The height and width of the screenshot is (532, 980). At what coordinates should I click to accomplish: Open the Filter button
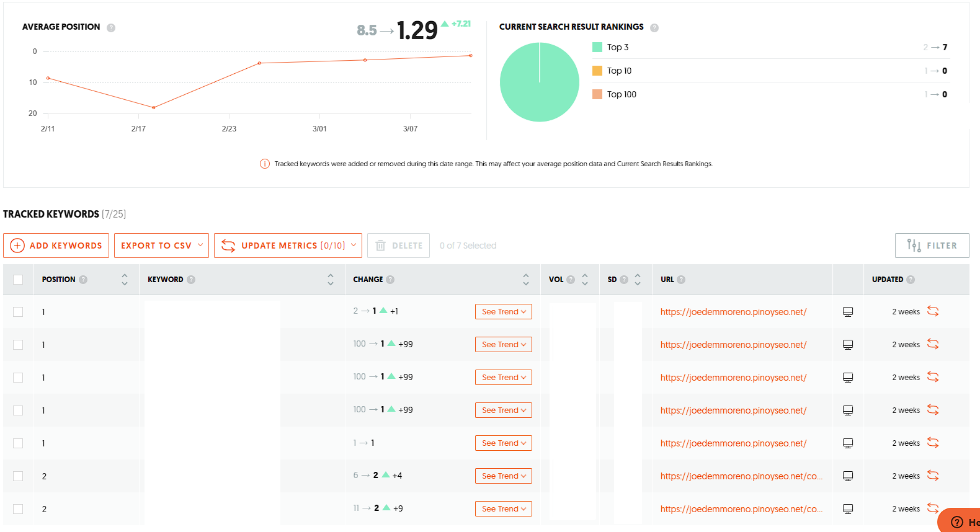pyautogui.click(x=932, y=246)
